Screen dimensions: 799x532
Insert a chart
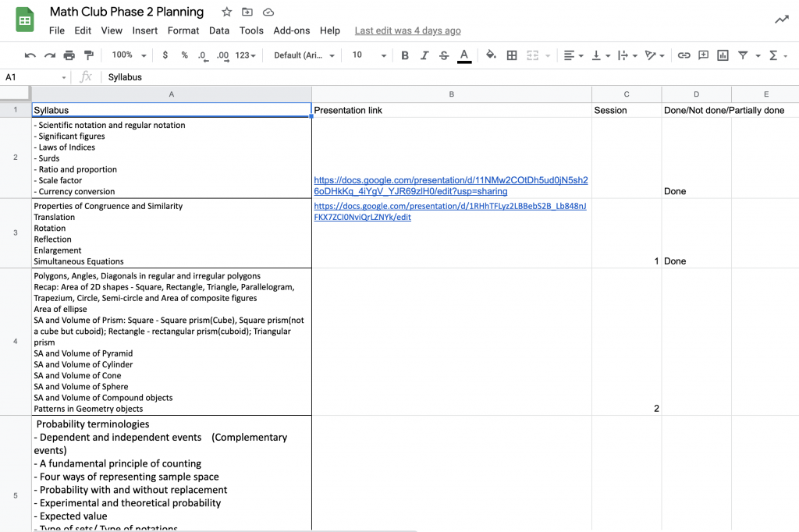coord(723,55)
